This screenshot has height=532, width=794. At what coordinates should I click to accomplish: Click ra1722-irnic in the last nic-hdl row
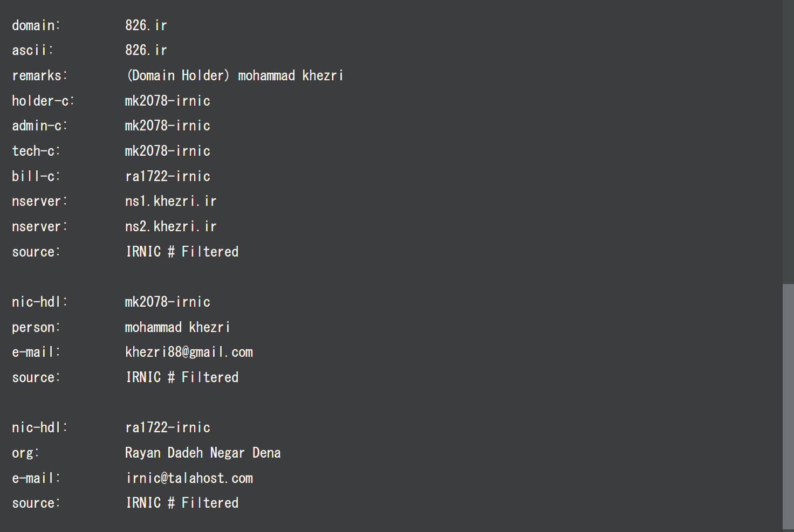[x=167, y=427]
